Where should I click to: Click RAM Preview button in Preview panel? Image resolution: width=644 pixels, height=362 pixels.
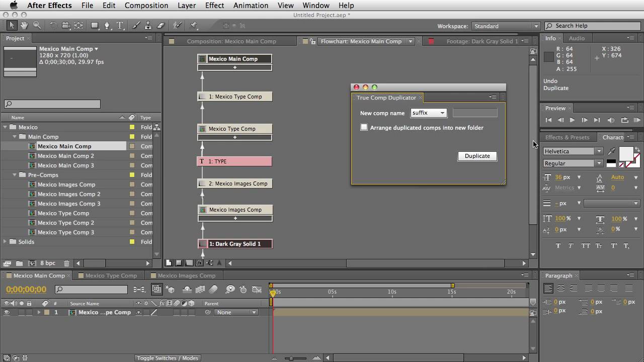coord(637,120)
